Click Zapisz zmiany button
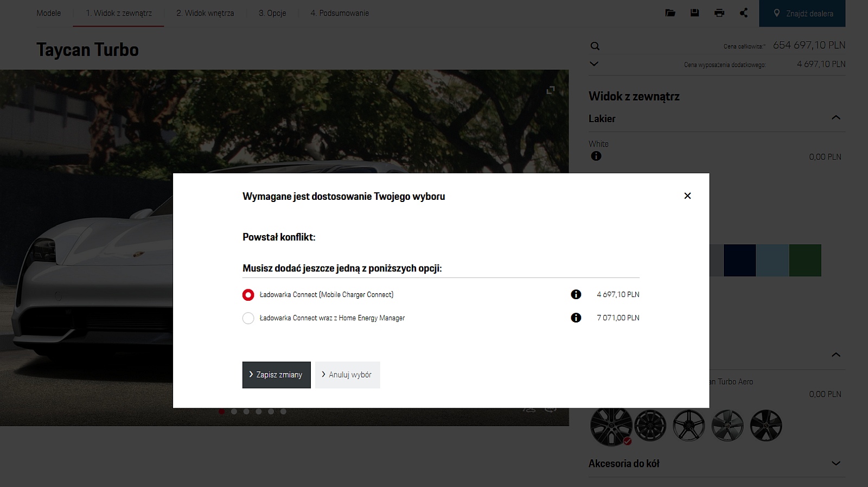The width and height of the screenshot is (868, 487). click(277, 375)
